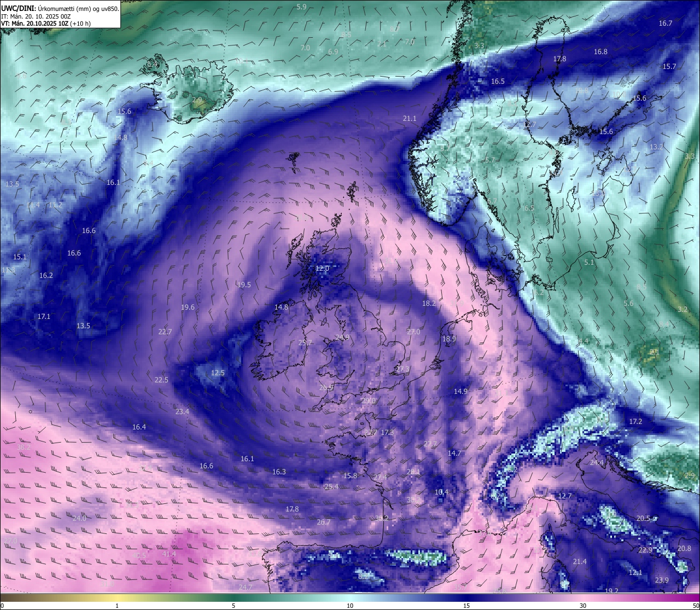Click the 21.1 value label

410,118
